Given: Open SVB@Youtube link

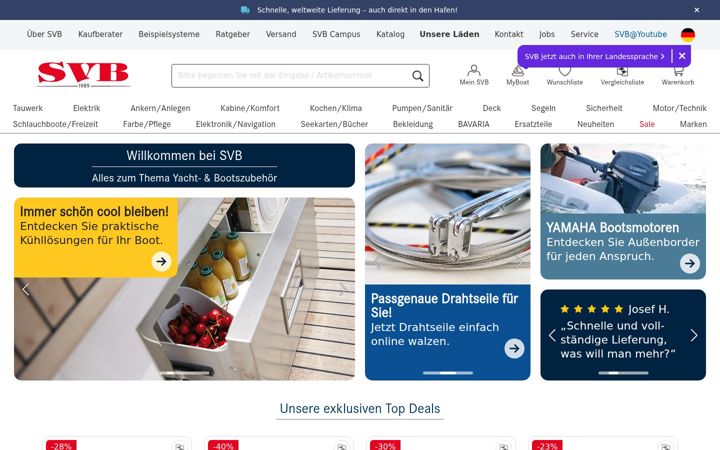Looking at the screenshot, I should 641,34.
